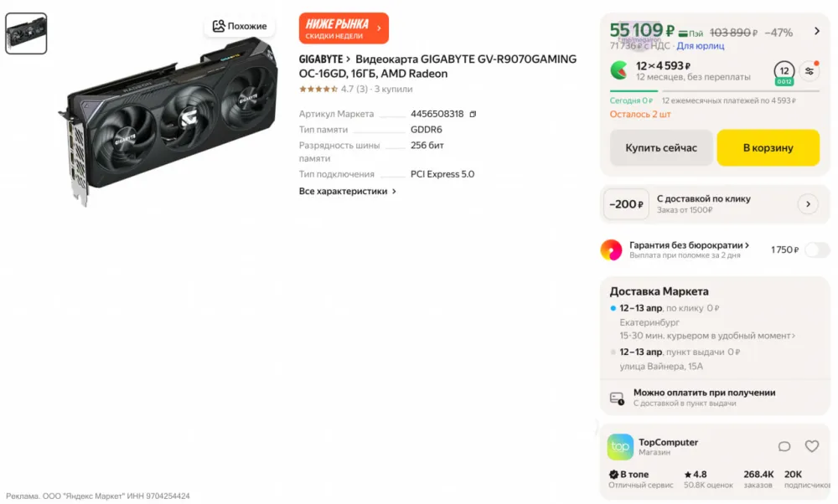The image size is (838, 504).
Task: Expand 'Все характеристики' list
Action: [348, 191]
